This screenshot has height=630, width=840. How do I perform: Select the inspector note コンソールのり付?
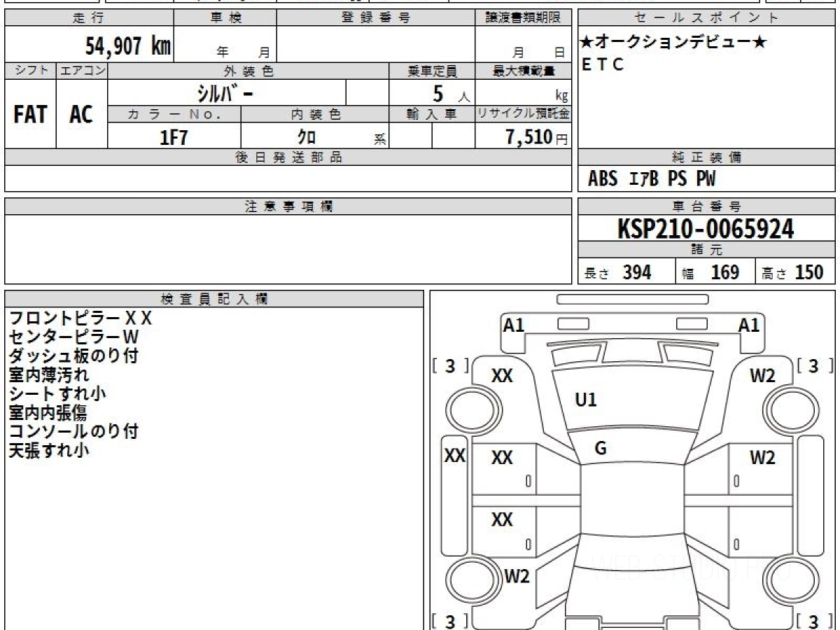(73, 431)
